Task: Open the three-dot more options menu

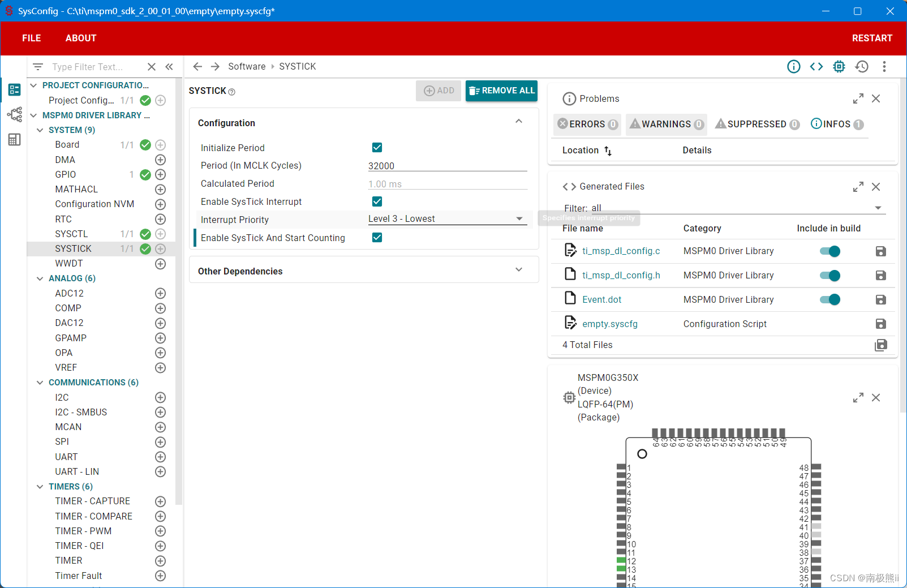Action: coord(884,67)
